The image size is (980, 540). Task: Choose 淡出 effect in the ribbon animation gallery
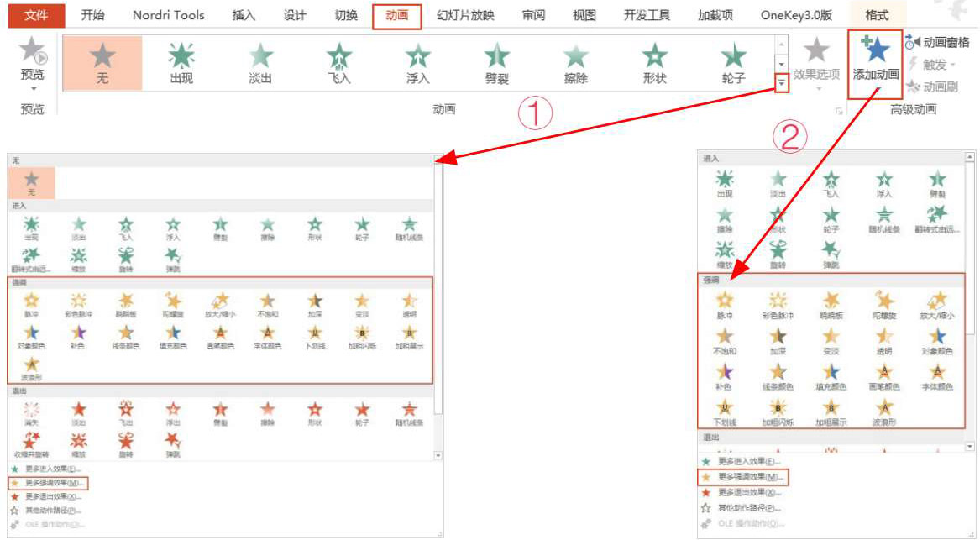(x=260, y=63)
